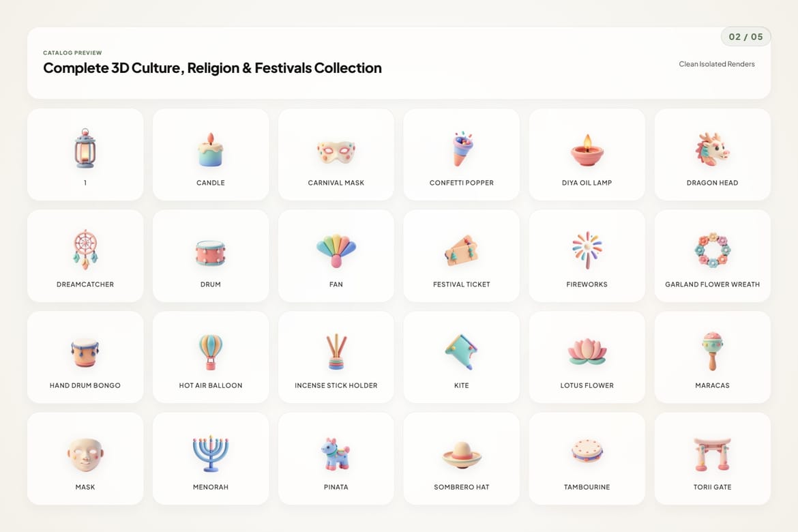798x532 pixels.
Task: Click the MASK caption text
Action: [85, 487]
